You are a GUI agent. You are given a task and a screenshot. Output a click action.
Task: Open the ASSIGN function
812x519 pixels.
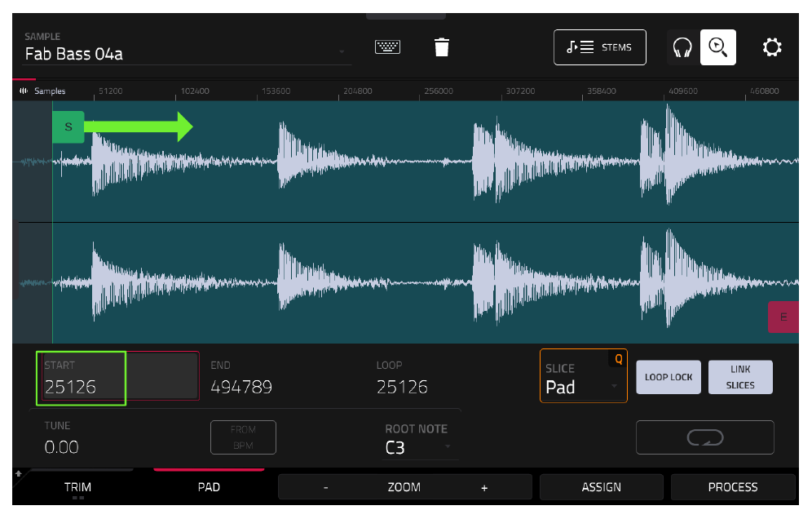[x=601, y=487]
